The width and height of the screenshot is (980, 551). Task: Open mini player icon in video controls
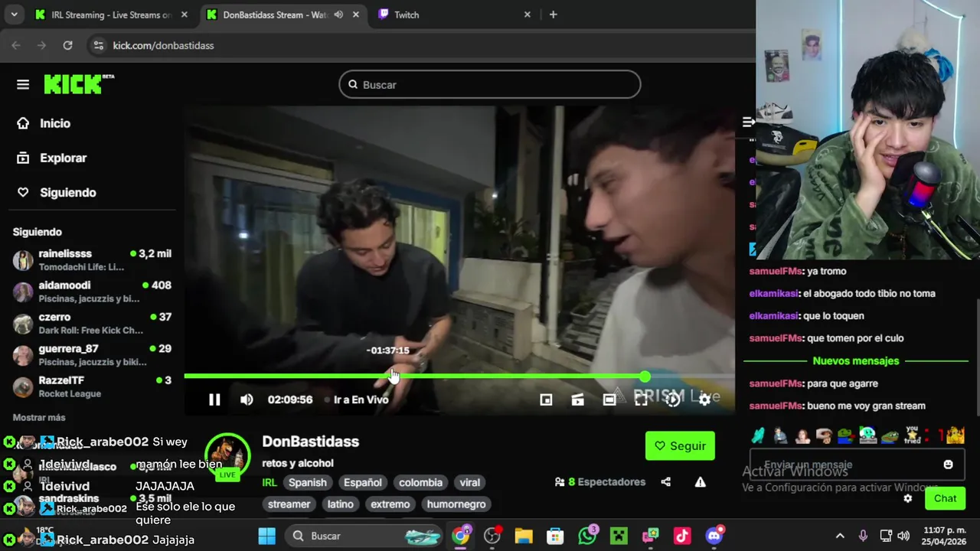[x=546, y=399]
